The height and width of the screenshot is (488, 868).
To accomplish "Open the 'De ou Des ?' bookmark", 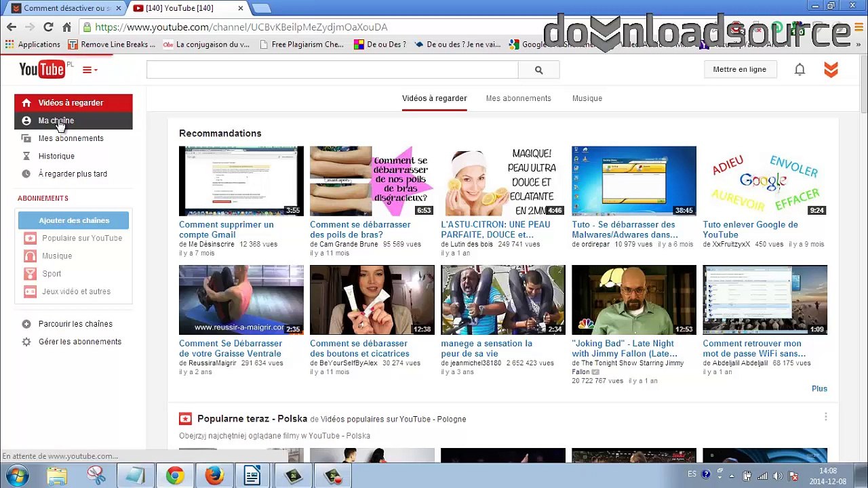I will tap(380, 45).
